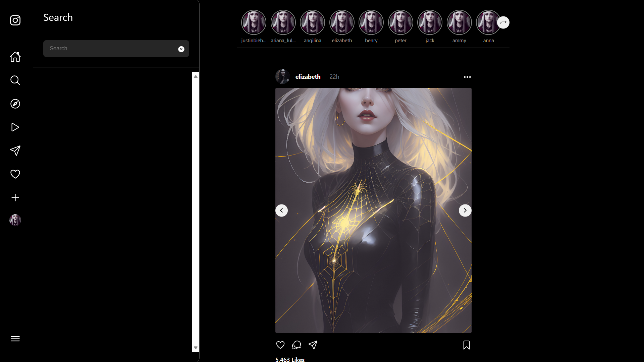Open the Notifications heart in the sidebar
Screen dimensions: 644x362
(15, 174)
